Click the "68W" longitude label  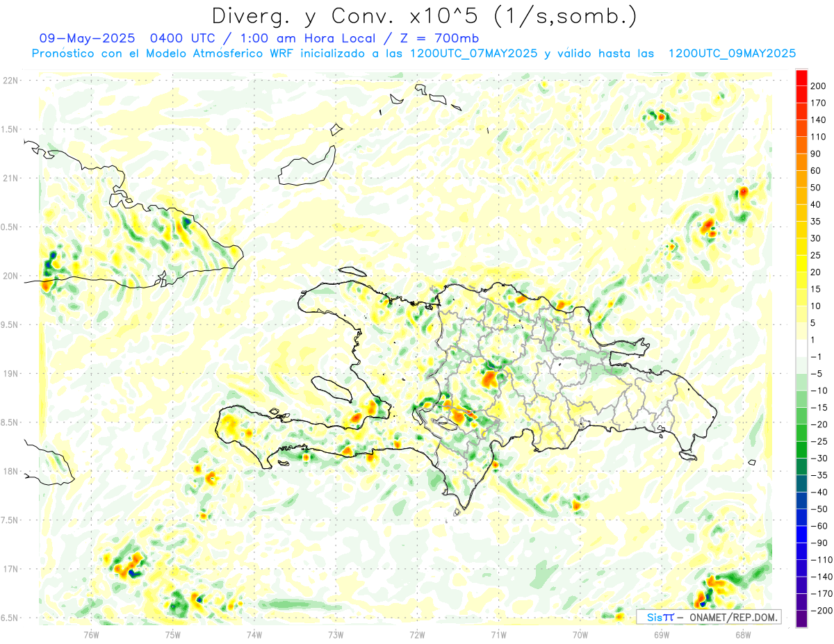point(743,634)
